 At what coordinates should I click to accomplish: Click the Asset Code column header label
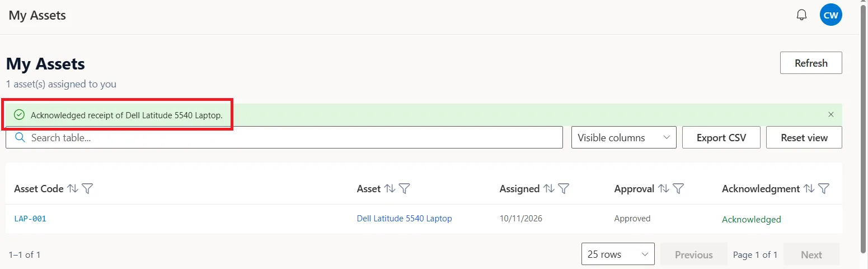pos(39,189)
